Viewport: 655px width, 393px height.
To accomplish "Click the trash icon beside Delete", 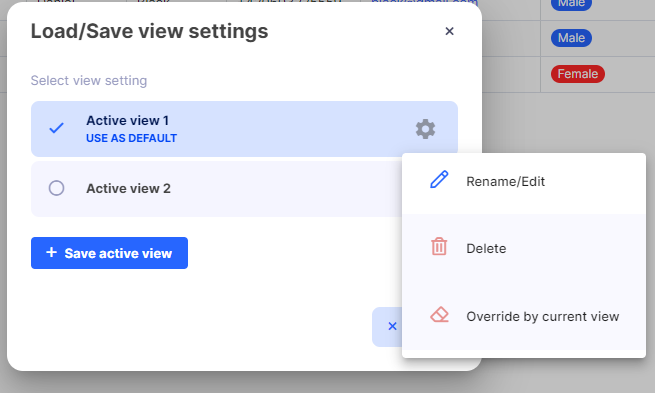I will (x=439, y=246).
